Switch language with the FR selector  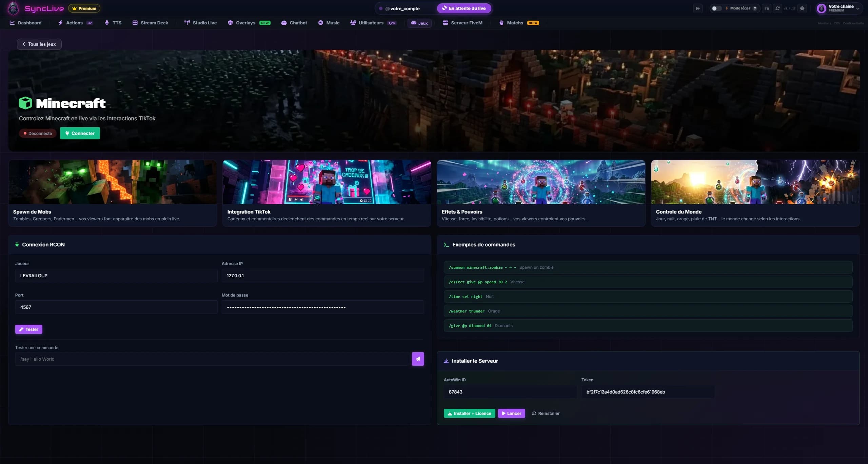pyautogui.click(x=767, y=8)
